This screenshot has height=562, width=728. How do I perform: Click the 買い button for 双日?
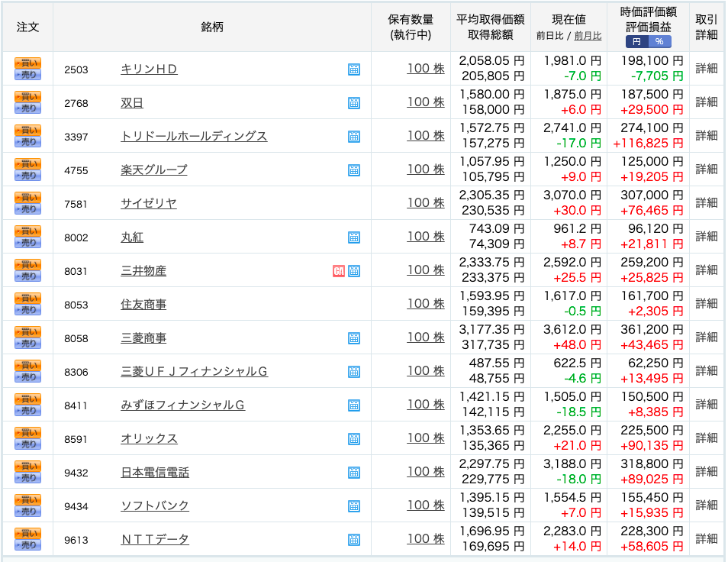[x=28, y=96]
